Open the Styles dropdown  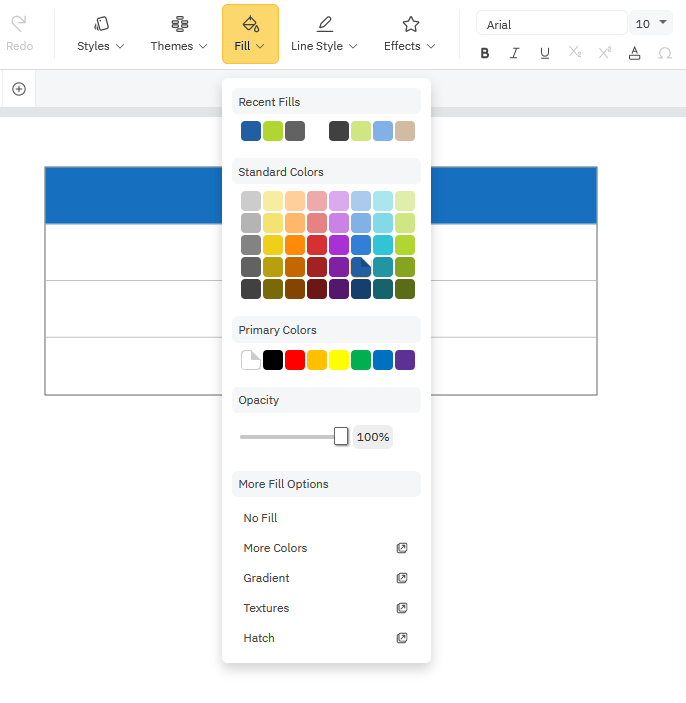pos(101,34)
